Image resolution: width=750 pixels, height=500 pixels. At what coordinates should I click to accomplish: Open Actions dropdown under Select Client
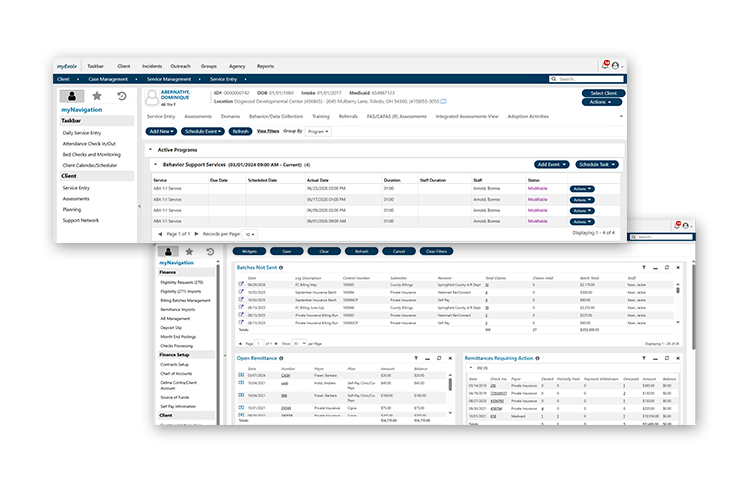click(x=602, y=102)
